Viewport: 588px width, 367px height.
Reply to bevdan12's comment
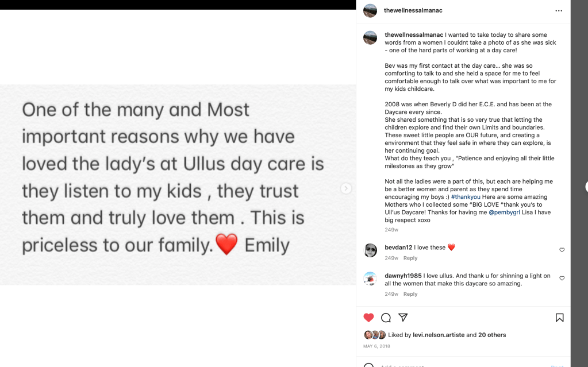point(410,258)
